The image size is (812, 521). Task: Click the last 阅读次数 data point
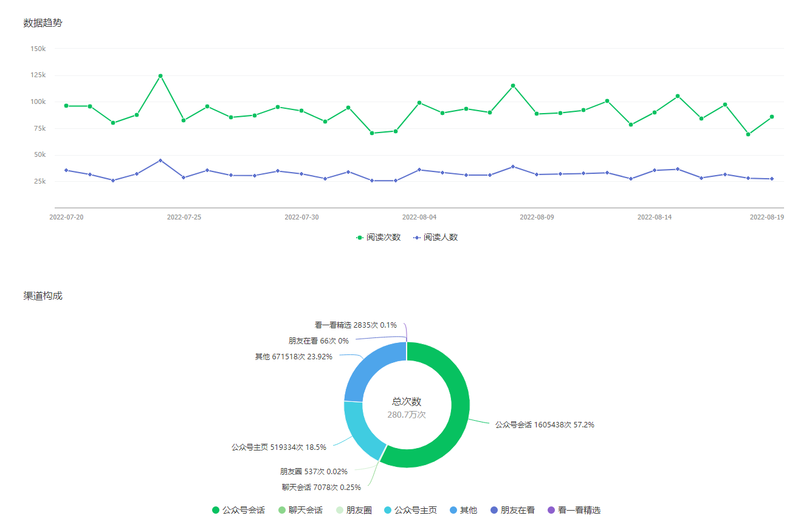[772, 117]
